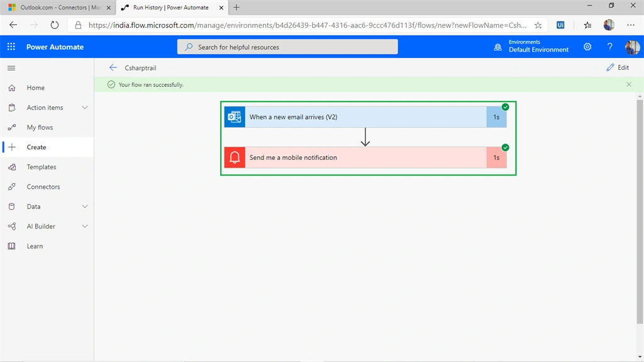The image size is (644, 362).
Task: Expand the Action items chevron
Action: tap(85, 108)
